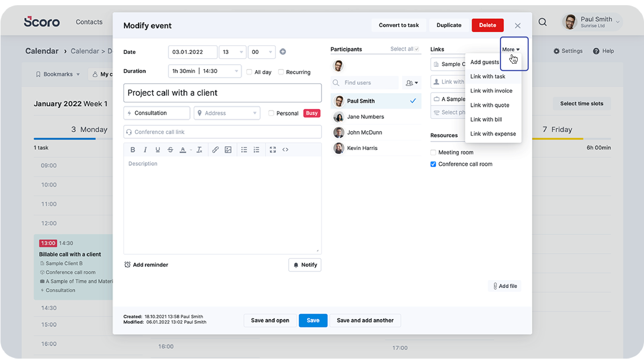This screenshot has height=363, width=644.
Task: Apply strikethrough formatting in editor toolbar
Action: pos(170,150)
